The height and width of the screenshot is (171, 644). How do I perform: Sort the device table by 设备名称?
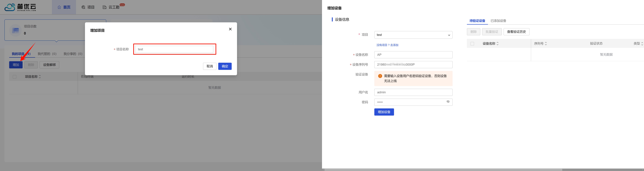498,43
